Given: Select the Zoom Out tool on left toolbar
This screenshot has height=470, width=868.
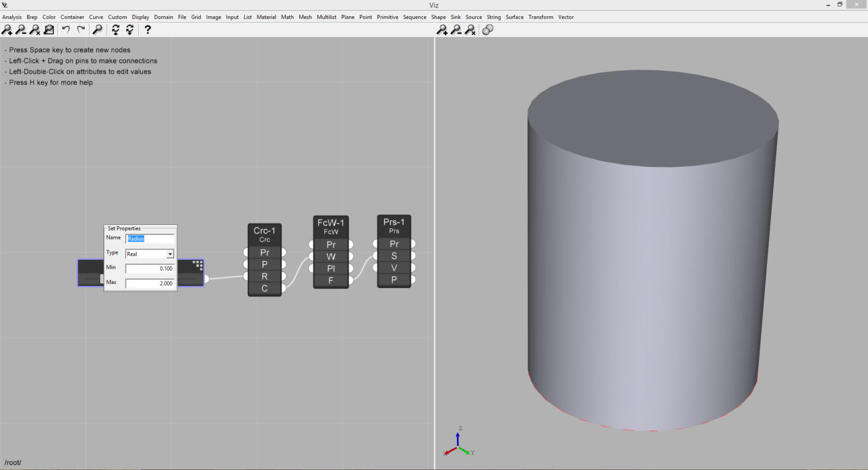Looking at the screenshot, I should point(22,29).
